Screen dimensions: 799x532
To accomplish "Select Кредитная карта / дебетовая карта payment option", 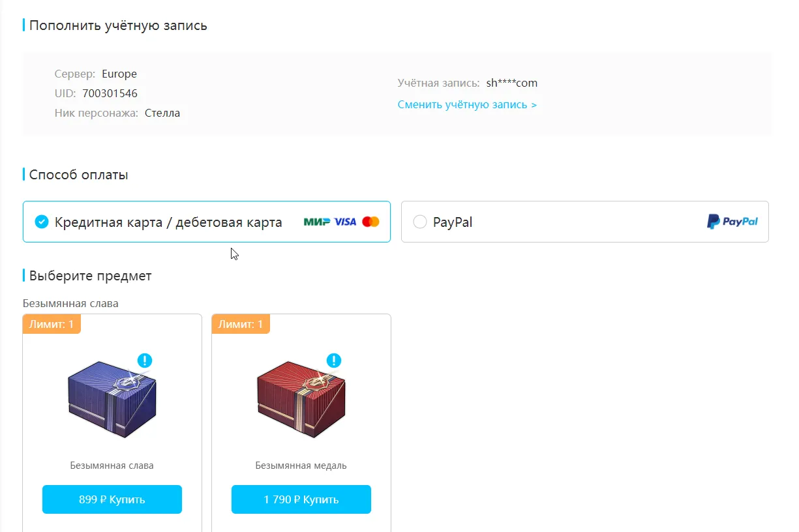I will click(x=207, y=222).
